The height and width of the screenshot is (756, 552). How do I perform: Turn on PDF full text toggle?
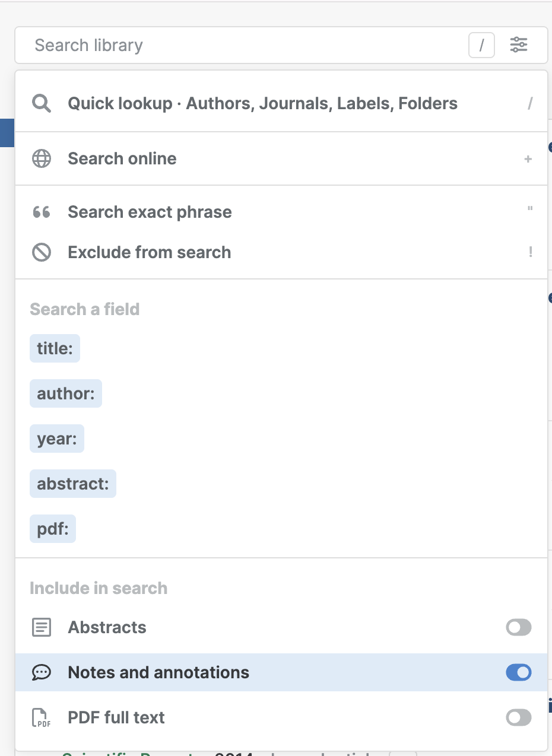[x=518, y=718]
